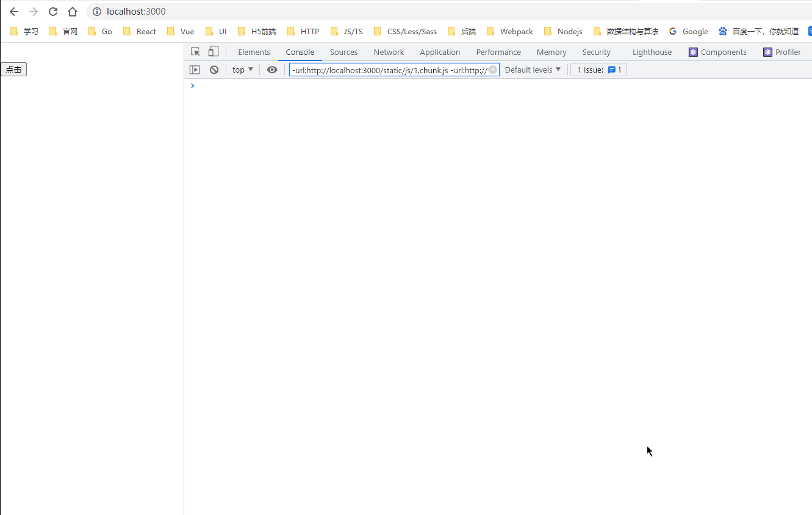
Task: Open the H5前端 bookmarks folder
Action: tap(257, 31)
